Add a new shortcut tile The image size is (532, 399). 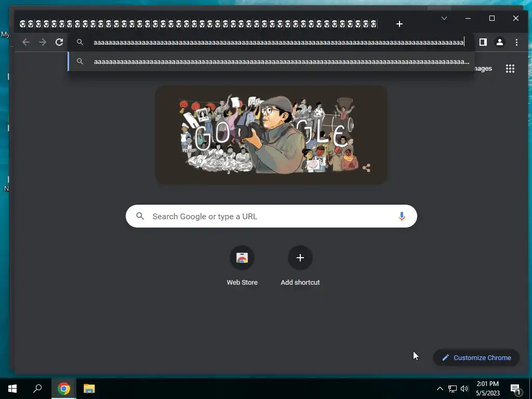click(300, 266)
